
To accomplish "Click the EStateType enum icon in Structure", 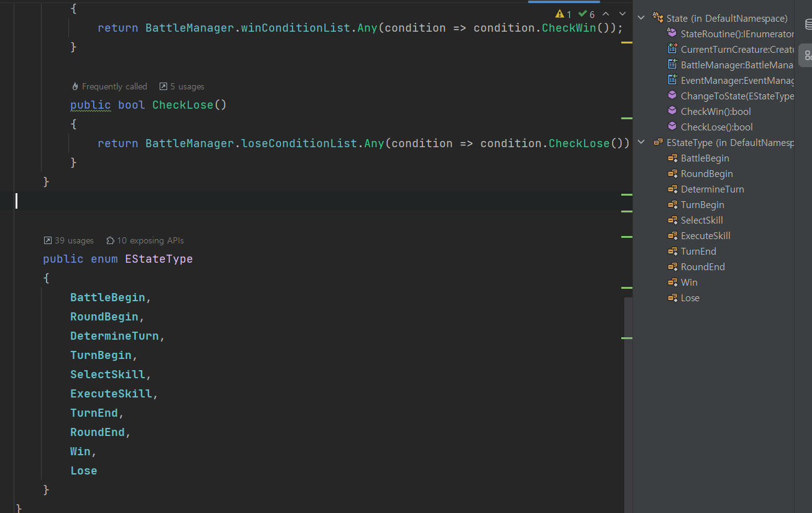I will point(658,142).
